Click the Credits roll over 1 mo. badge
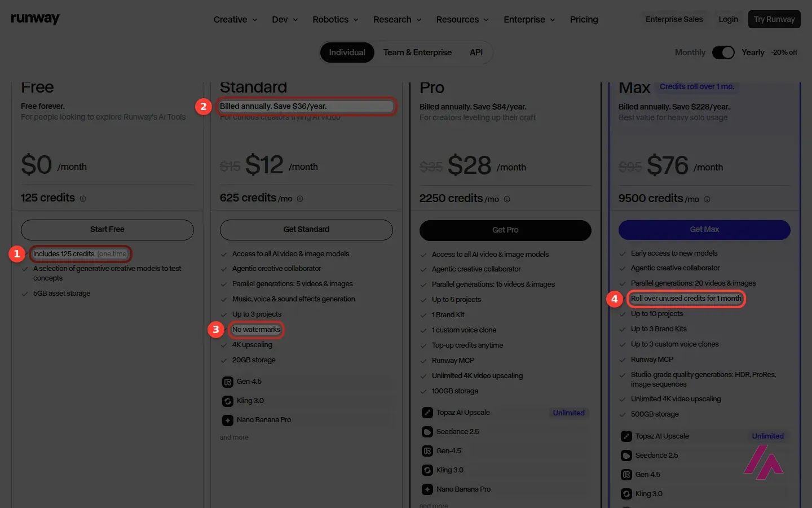812x508 pixels. pyautogui.click(x=697, y=86)
